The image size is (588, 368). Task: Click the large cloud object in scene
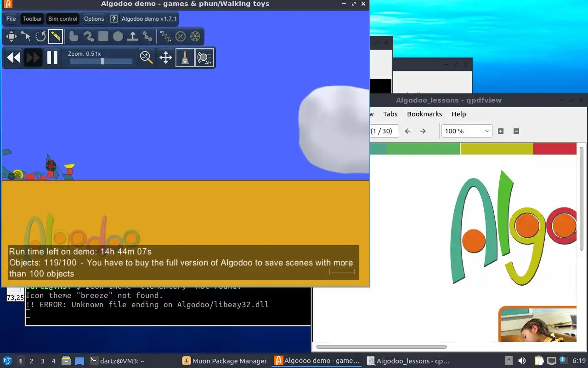(334, 130)
